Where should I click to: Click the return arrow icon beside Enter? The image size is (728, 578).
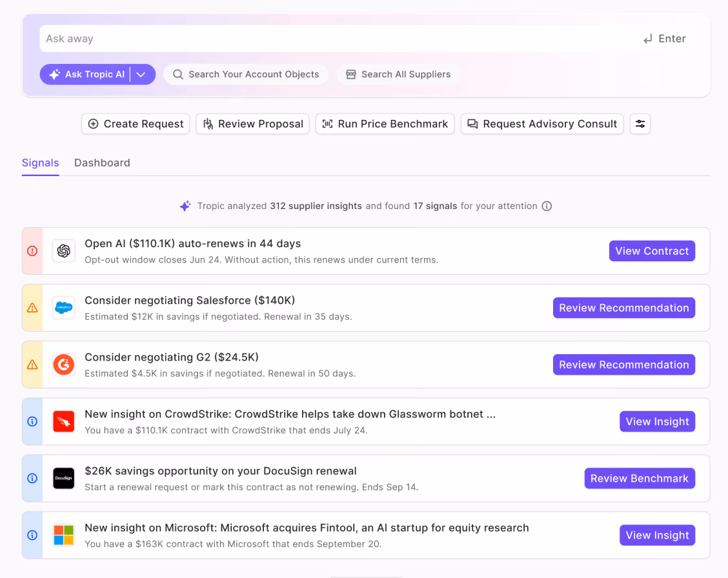[x=648, y=39]
